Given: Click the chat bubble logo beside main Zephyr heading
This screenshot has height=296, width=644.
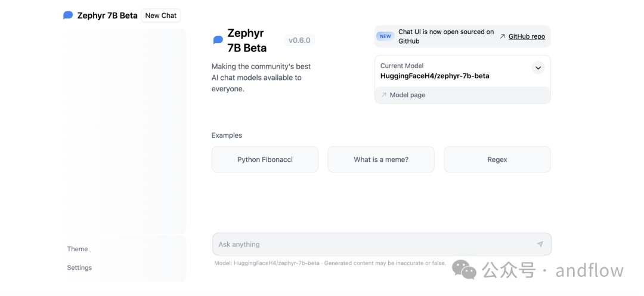Looking at the screenshot, I should click(218, 40).
